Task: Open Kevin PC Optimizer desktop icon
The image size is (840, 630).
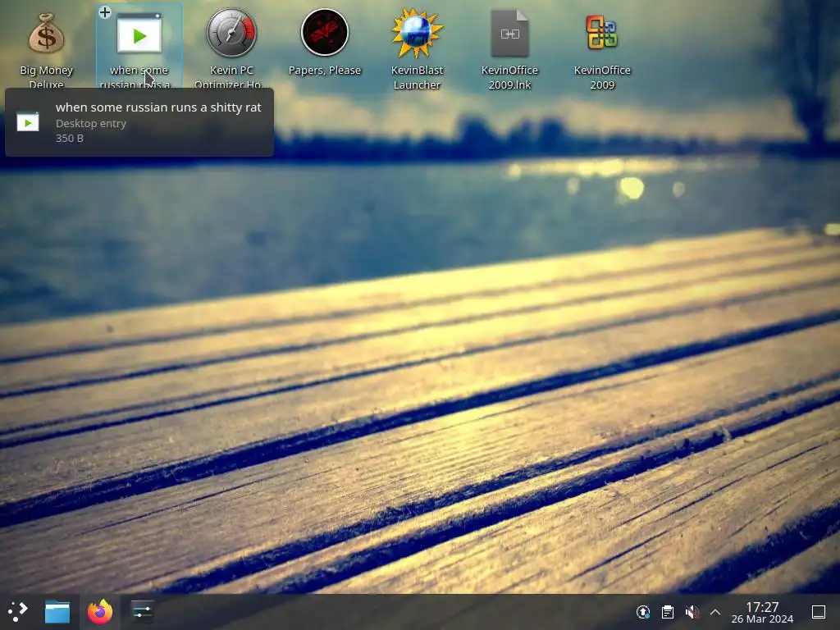Action: pyautogui.click(x=231, y=33)
